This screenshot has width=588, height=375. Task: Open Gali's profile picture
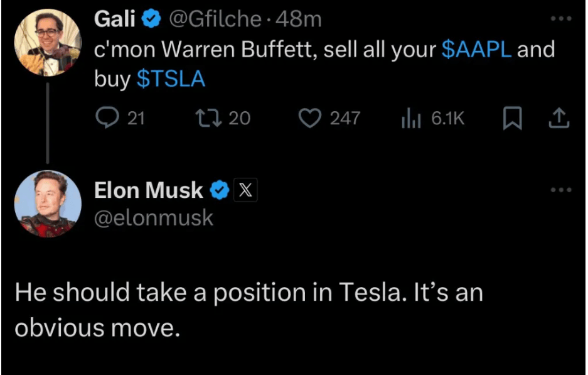pyautogui.click(x=47, y=43)
